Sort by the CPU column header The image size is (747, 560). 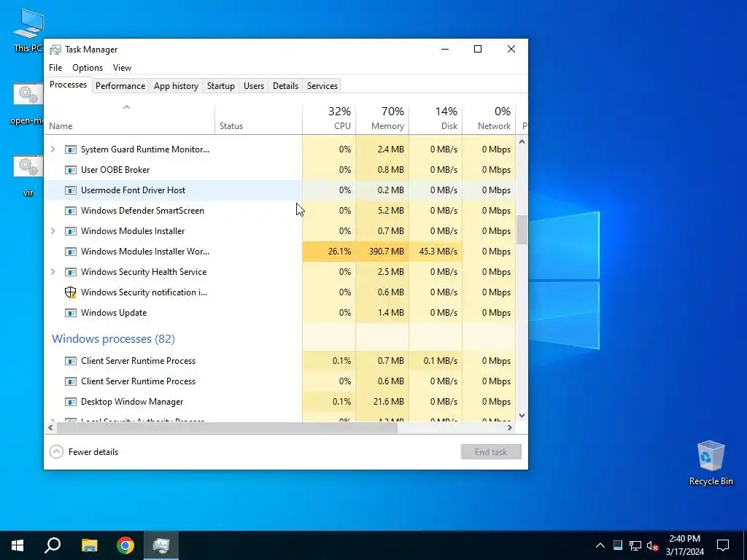(x=329, y=119)
